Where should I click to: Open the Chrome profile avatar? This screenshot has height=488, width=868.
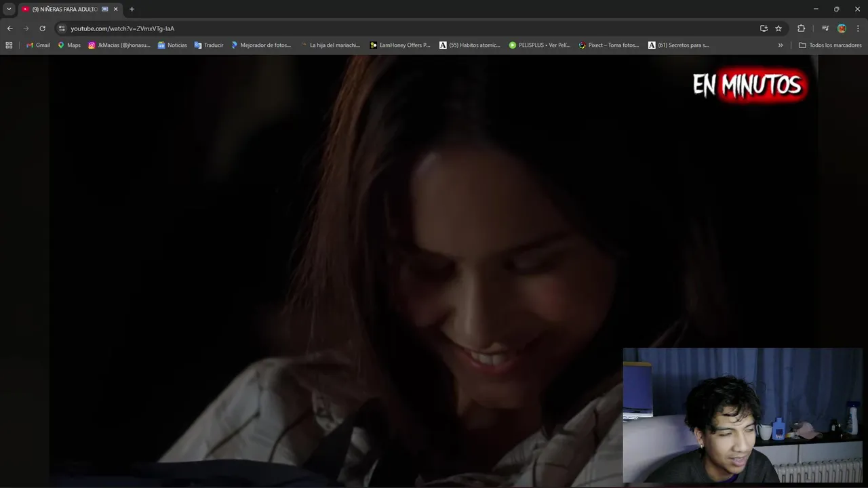(x=842, y=28)
